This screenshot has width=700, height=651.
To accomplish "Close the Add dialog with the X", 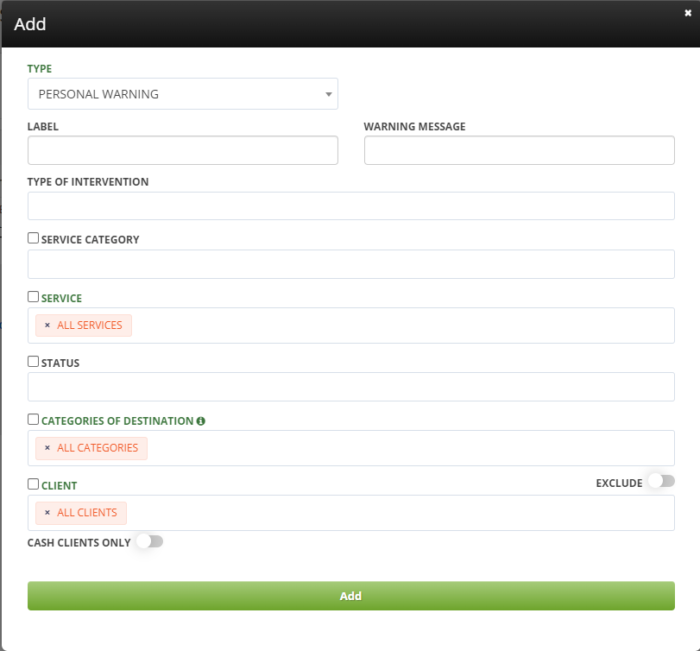I will click(688, 11).
